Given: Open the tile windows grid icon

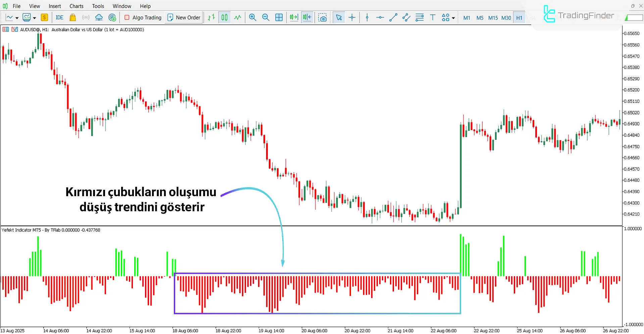Looking at the screenshot, I should [x=279, y=17].
